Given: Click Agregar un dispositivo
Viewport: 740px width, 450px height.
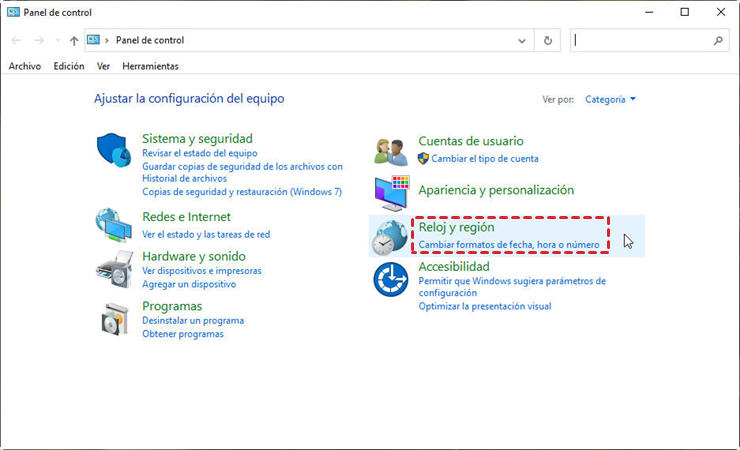Looking at the screenshot, I should [189, 284].
